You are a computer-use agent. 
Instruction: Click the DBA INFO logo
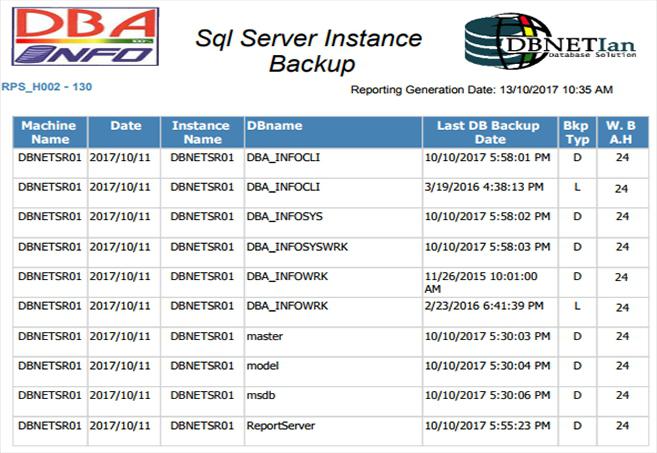pyautogui.click(x=85, y=36)
